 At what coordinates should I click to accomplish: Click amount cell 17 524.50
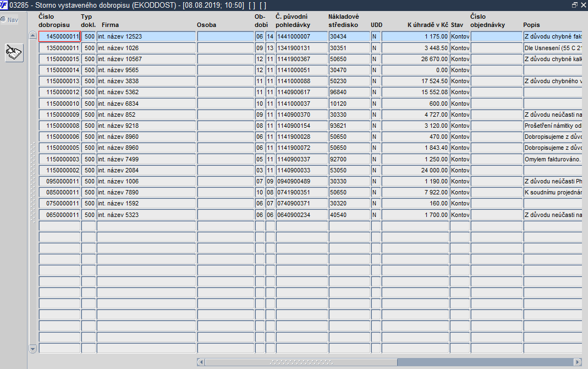[x=415, y=81]
